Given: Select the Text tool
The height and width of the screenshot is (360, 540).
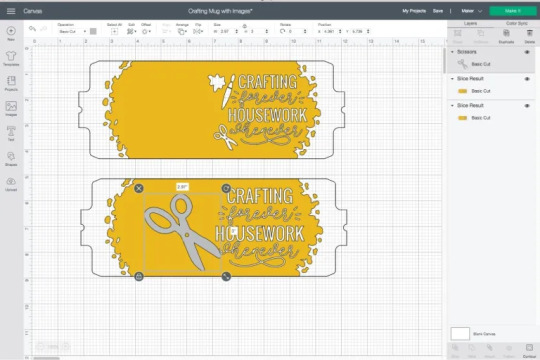Looking at the screenshot, I should click(11, 133).
